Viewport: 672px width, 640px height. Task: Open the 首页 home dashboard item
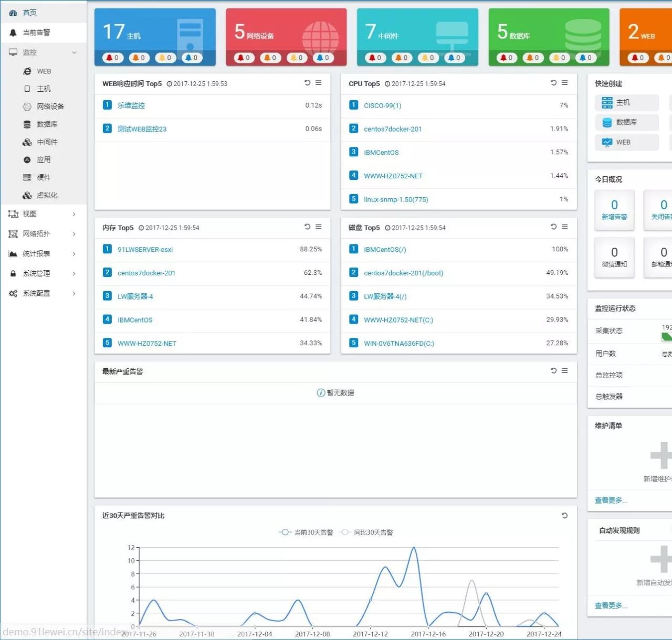click(43, 13)
